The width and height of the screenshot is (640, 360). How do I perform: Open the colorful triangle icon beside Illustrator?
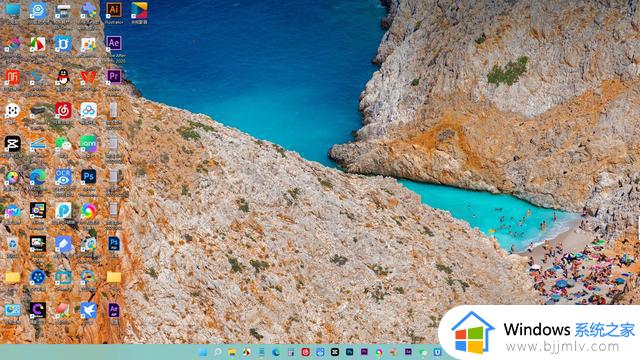pyautogui.click(x=139, y=11)
